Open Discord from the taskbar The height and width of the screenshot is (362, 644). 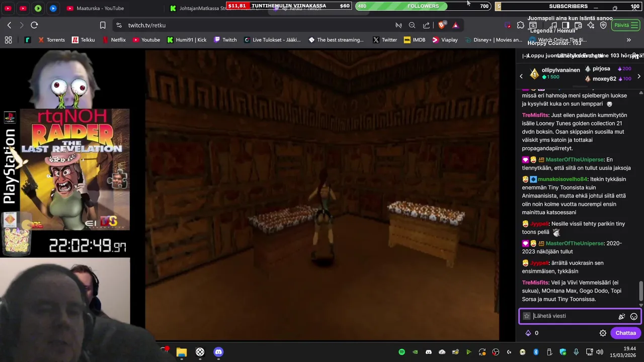tap(218, 352)
